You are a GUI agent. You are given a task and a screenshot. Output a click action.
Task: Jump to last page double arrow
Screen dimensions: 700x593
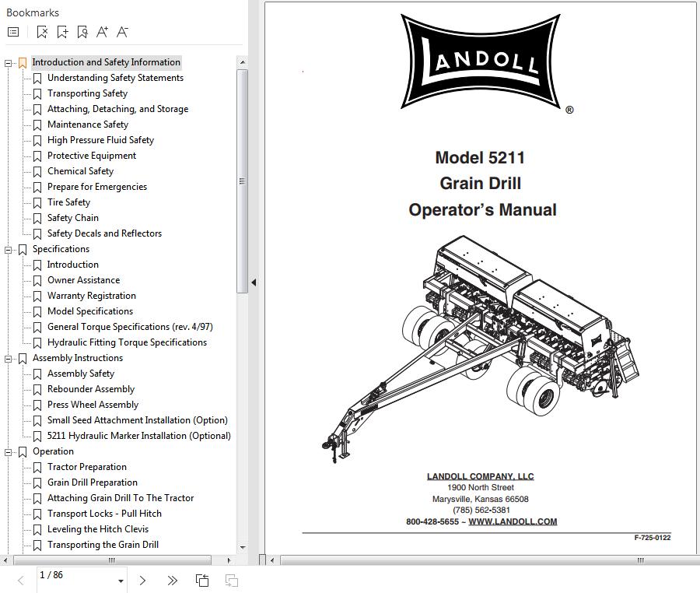coord(173,580)
